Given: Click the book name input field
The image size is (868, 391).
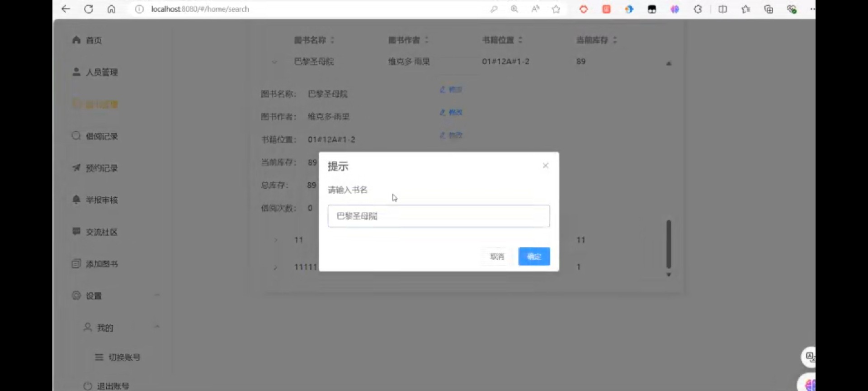Looking at the screenshot, I should (439, 216).
